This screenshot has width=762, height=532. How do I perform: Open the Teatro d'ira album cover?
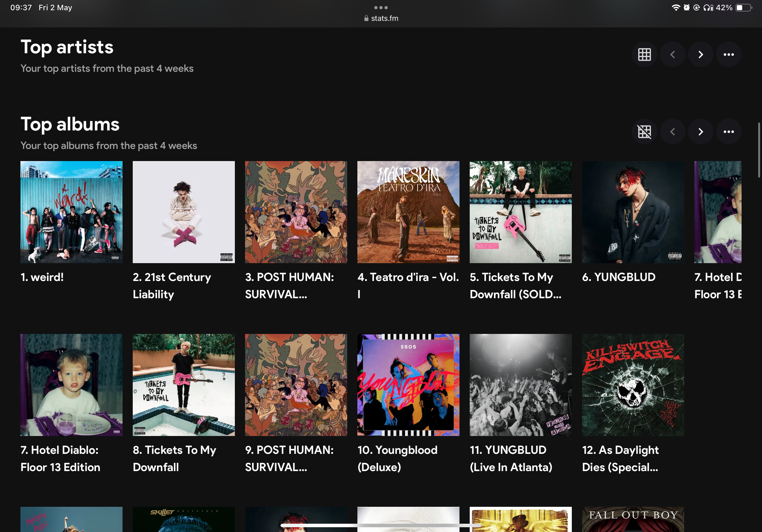(408, 212)
